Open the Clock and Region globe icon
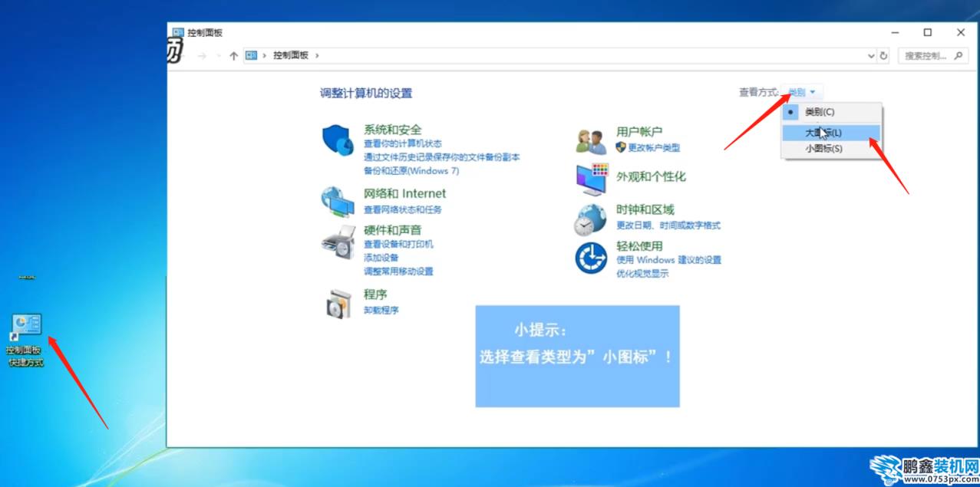Screen dimensions: 980x487 [x=590, y=219]
